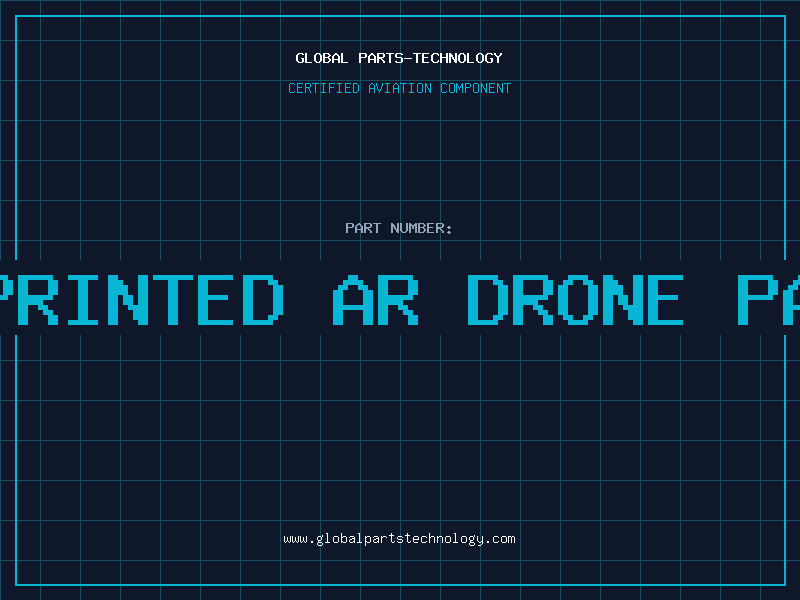This screenshot has width=800, height=600.
Task: Open the www.globalpartstechnology.com link
Action: coord(399,539)
